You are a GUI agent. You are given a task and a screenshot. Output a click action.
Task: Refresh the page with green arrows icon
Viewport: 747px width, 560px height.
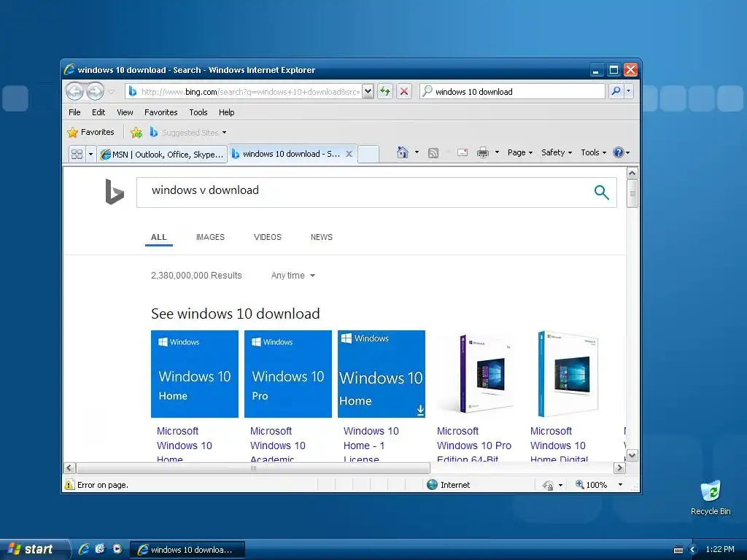click(x=385, y=91)
